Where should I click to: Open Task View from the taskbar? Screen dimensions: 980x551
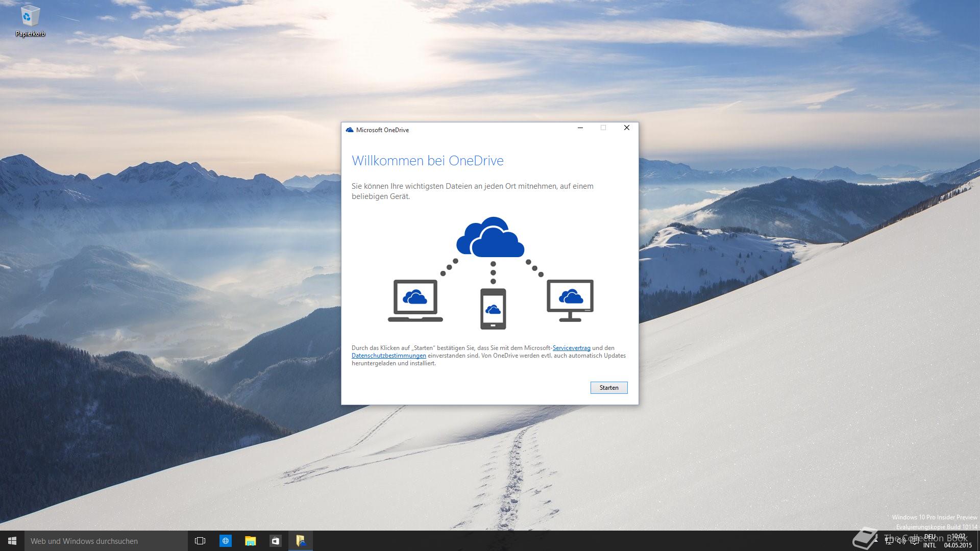tap(200, 541)
